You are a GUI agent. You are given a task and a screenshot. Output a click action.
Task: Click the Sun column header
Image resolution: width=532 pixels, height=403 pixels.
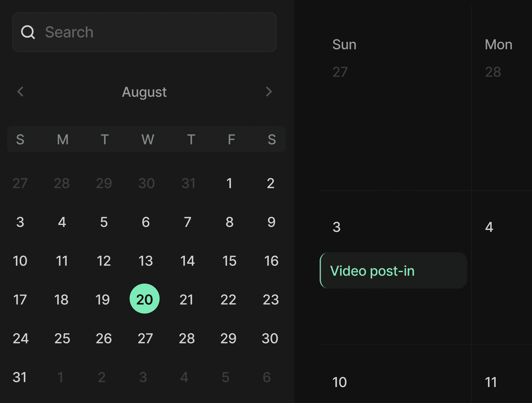click(344, 44)
